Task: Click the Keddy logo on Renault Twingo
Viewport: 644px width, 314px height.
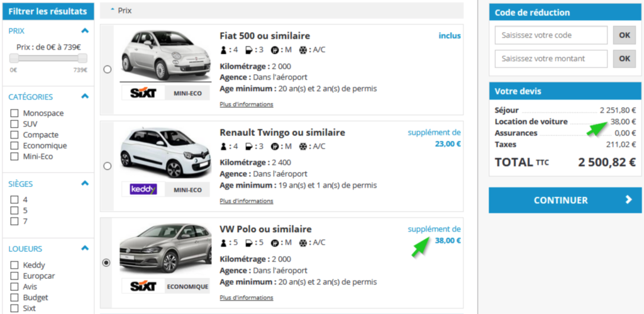Action: (x=143, y=189)
